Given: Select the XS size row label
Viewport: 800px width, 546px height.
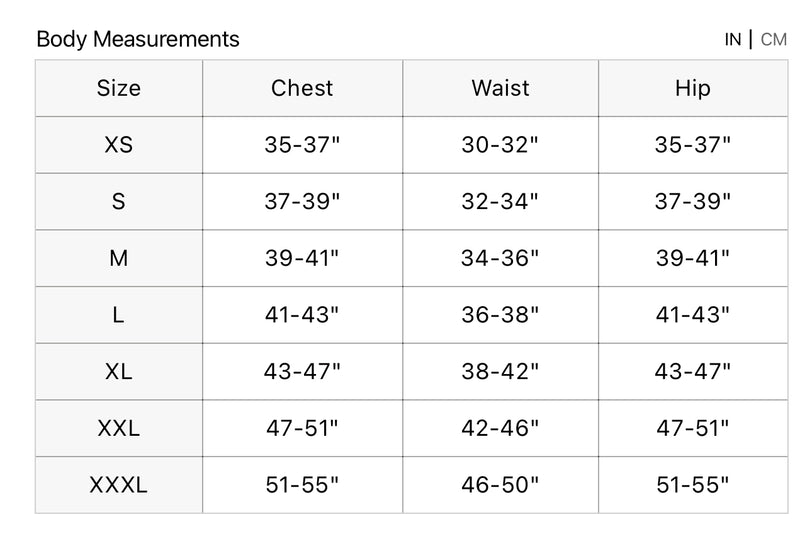Looking at the screenshot, I should click(119, 145).
